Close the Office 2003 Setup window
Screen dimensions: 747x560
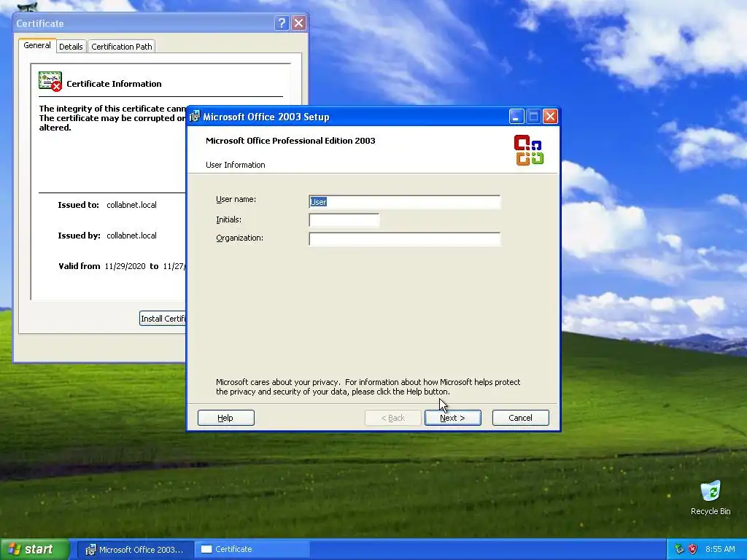tap(550, 117)
